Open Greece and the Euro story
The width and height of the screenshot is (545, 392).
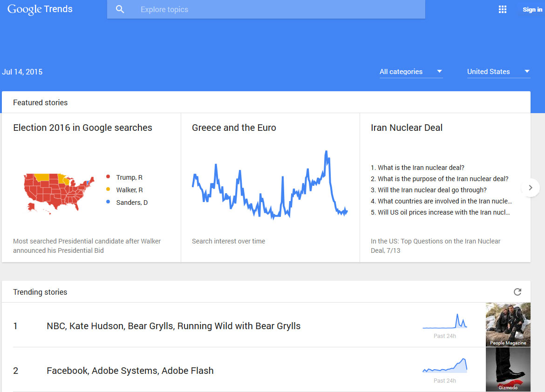234,128
